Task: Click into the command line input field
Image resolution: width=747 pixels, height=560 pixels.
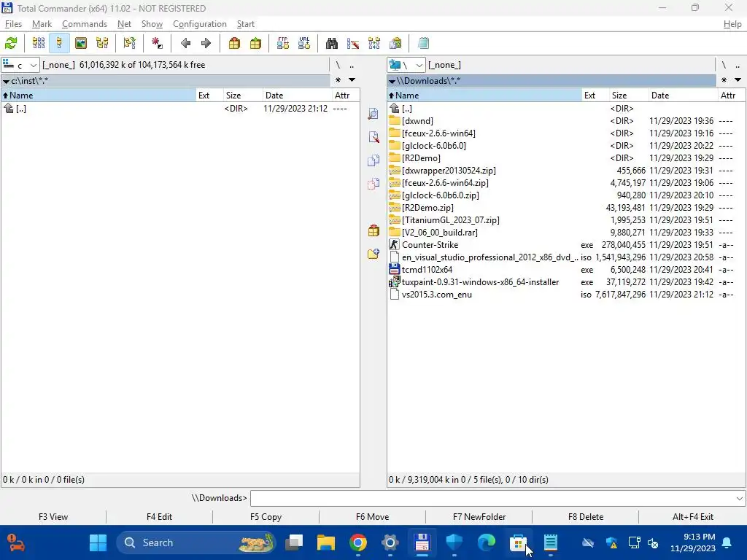Action: tap(492, 499)
